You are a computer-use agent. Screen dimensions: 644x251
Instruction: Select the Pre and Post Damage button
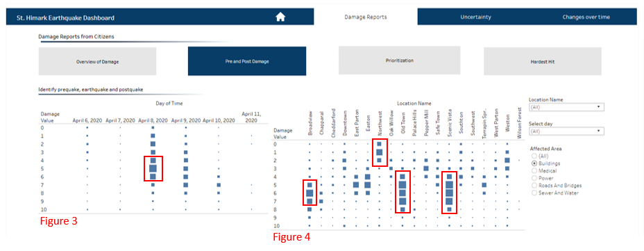pos(247,61)
